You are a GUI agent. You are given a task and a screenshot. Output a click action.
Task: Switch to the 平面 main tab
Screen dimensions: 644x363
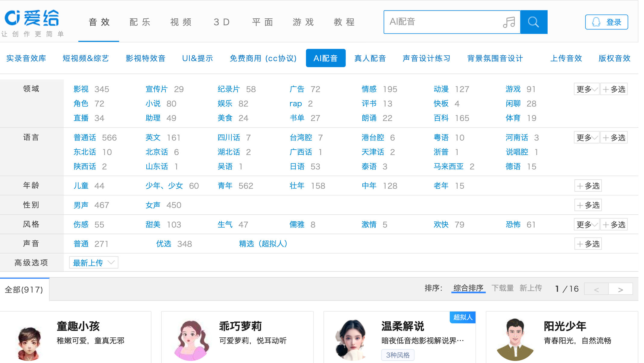[263, 22]
